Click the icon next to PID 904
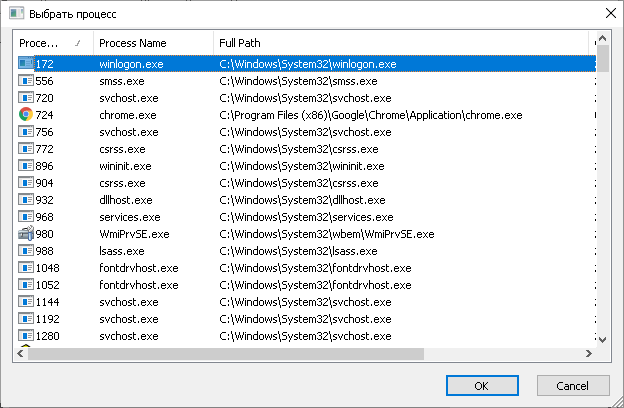624x408 pixels. (26, 183)
